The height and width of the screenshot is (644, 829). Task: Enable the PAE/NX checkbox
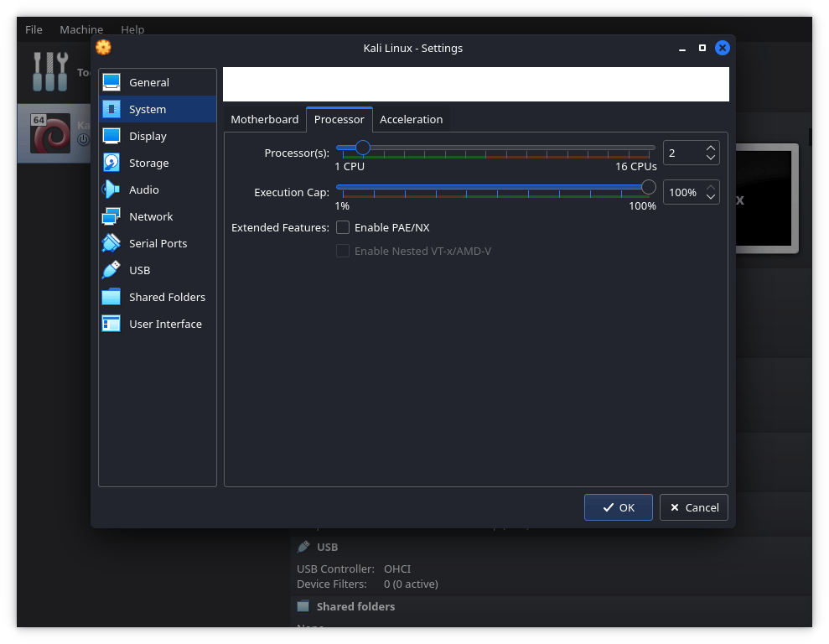pos(343,227)
